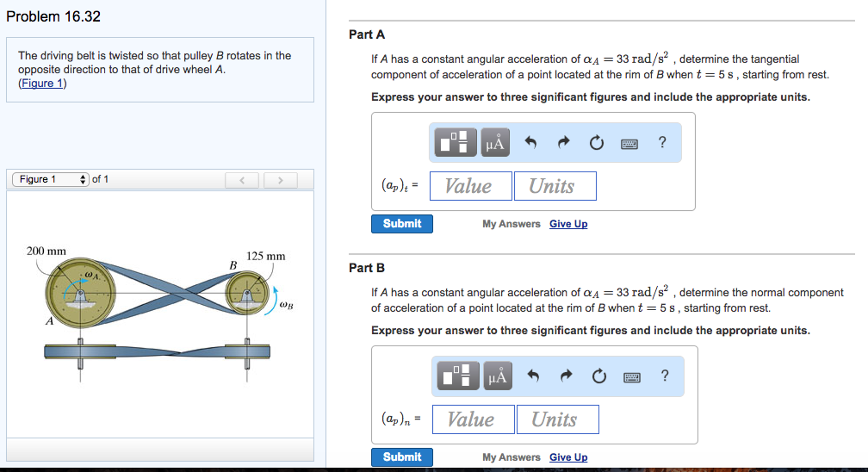Open the Figure 1 hyperlink in problem text
This screenshot has height=472, width=868.
pos(42,83)
